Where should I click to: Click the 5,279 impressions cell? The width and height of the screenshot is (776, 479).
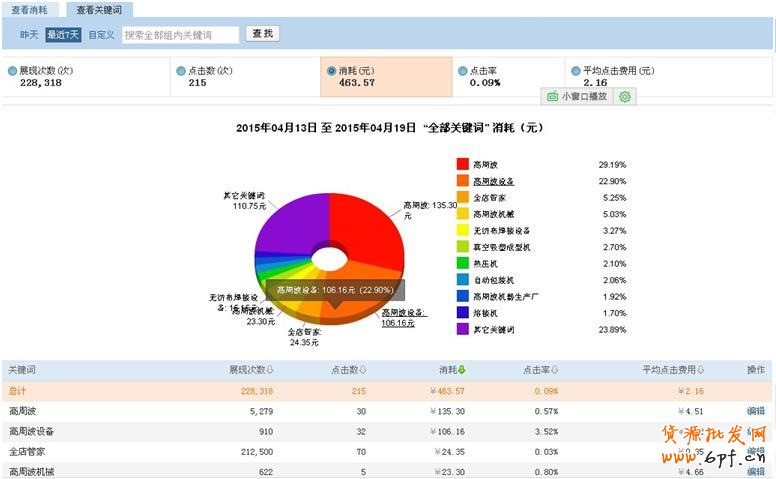coord(261,411)
